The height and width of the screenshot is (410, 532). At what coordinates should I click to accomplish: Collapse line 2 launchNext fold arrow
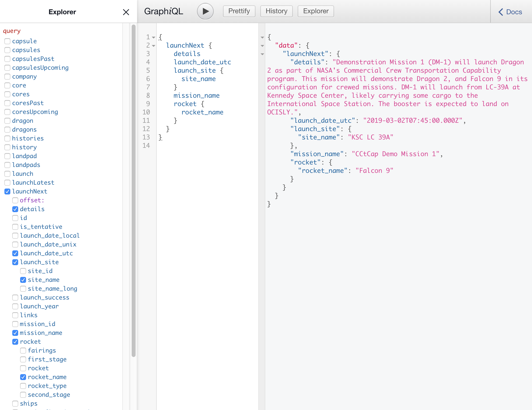(154, 46)
